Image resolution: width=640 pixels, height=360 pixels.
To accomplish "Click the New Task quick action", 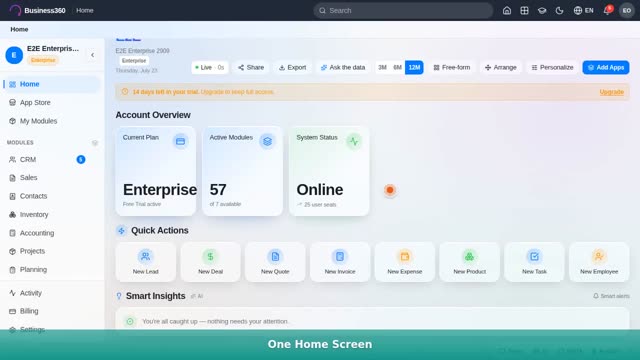I will (534, 262).
